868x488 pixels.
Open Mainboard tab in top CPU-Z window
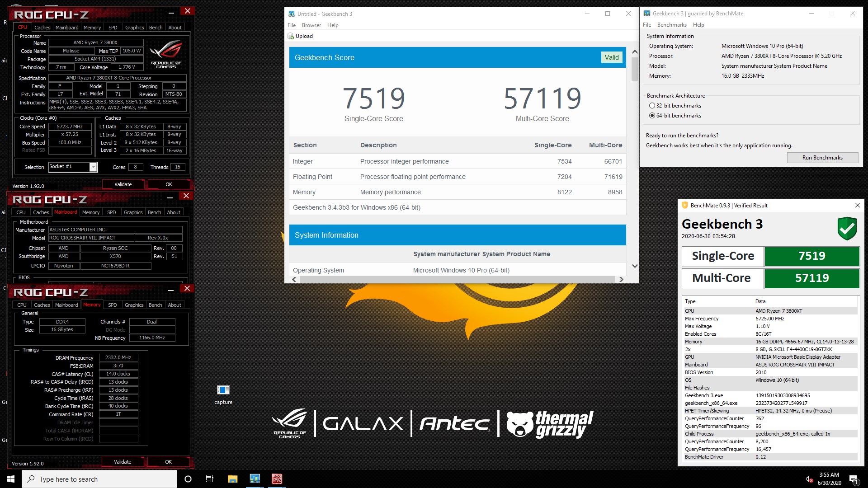point(67,28)
